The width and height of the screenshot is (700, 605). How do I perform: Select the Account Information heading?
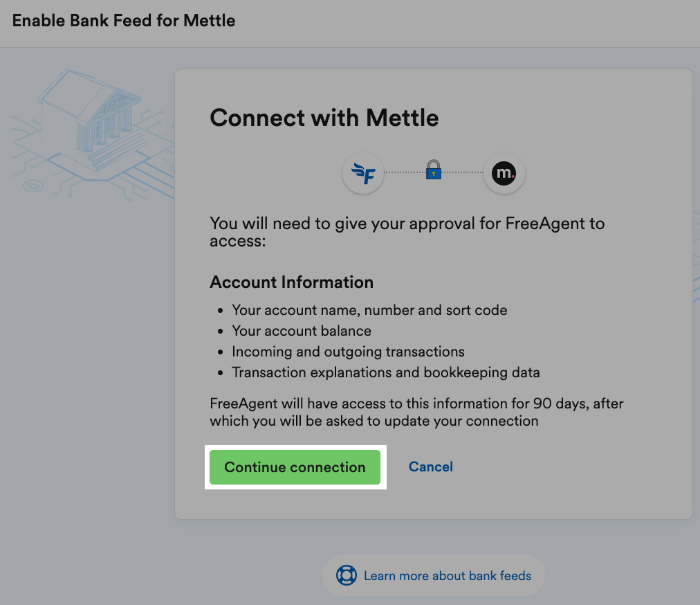[x=291, y=282]
